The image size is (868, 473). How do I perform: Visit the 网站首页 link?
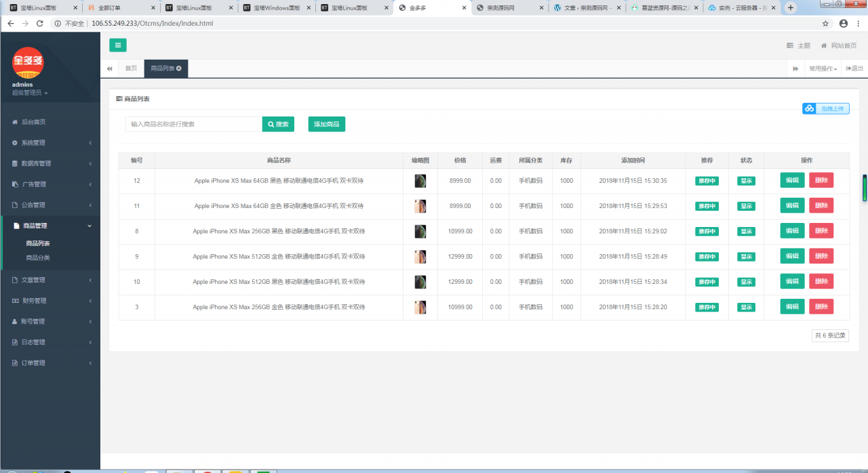tap(838, 45)
